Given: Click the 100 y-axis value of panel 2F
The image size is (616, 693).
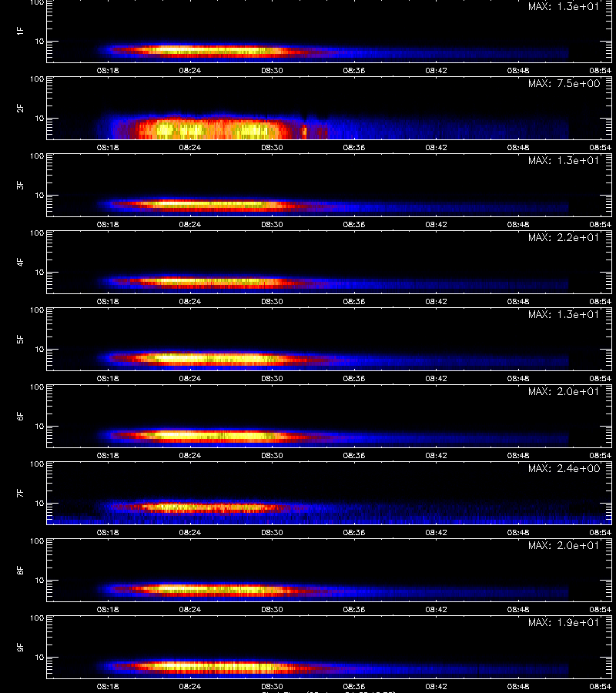Looking at the screenshot, I should point(37,79).
